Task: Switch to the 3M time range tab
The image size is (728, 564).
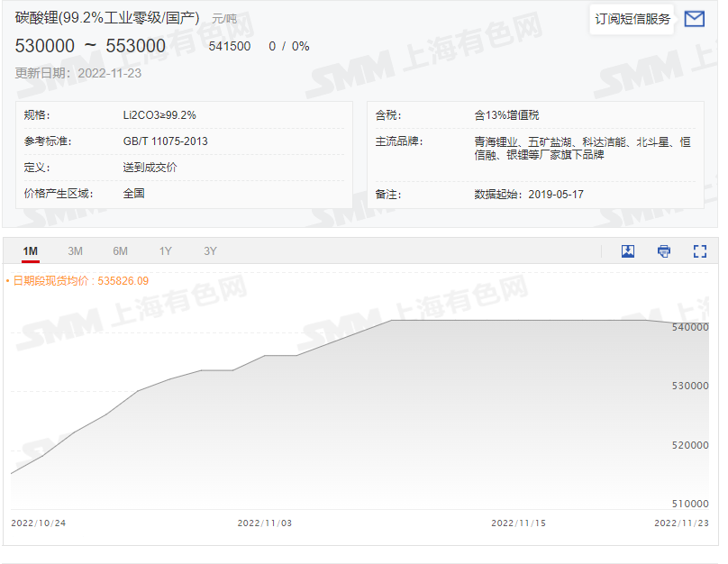Action: pos(76,251)
